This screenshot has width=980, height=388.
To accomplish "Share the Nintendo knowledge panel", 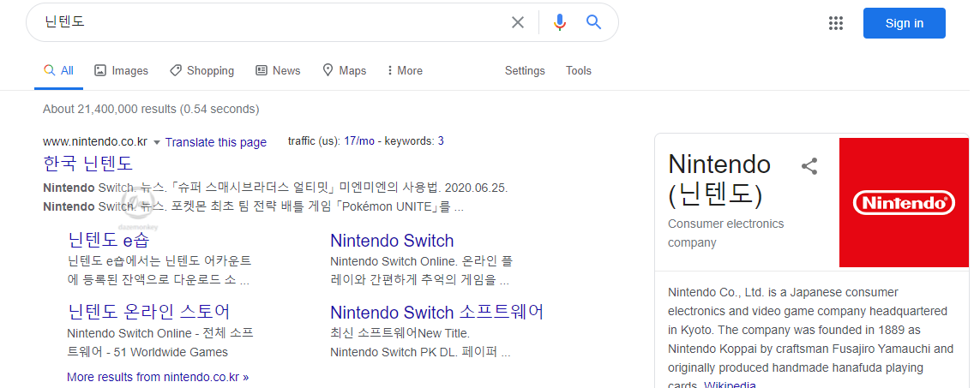I will 809,166.
